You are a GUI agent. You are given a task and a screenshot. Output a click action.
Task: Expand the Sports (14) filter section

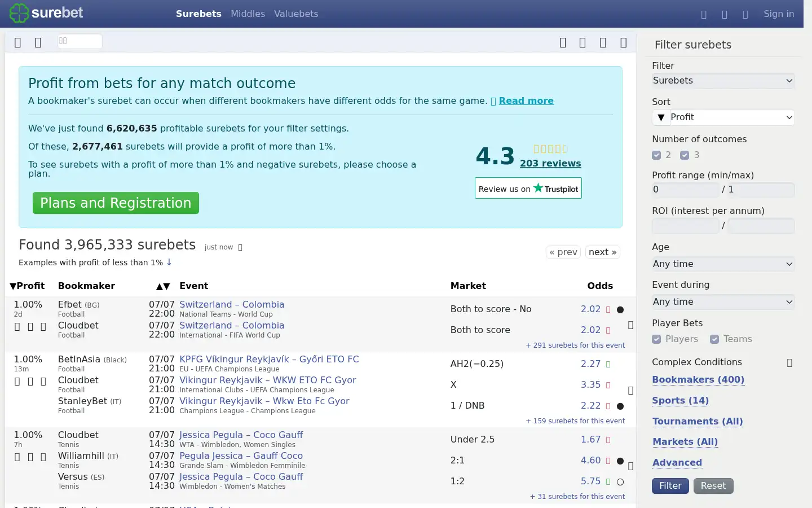pyautogui.click(x=681, y=401)
